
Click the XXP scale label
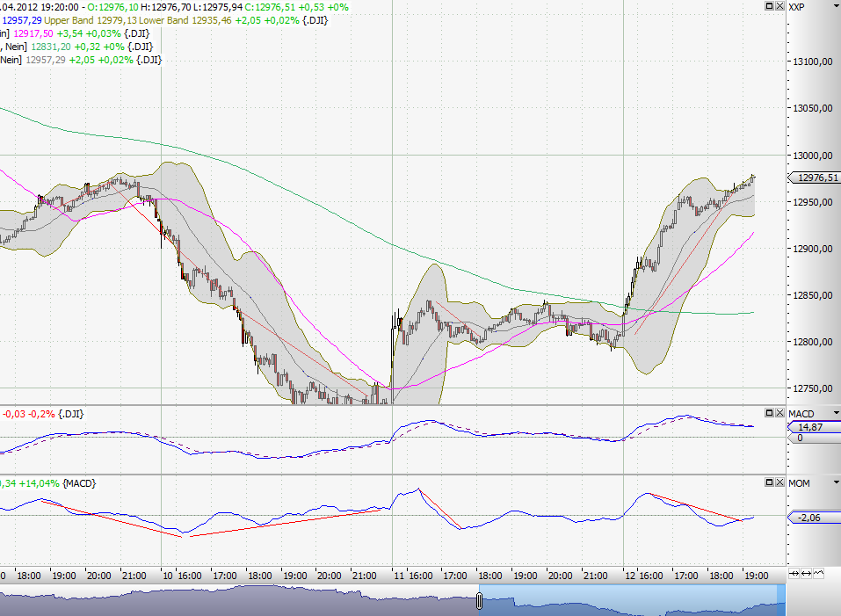pos(796,7)
